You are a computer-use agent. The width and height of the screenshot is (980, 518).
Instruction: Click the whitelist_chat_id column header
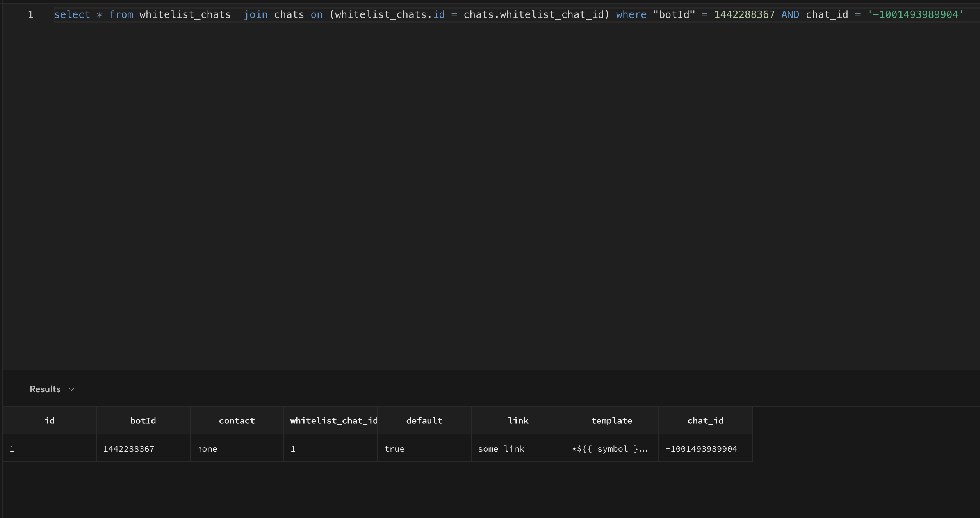331,421
